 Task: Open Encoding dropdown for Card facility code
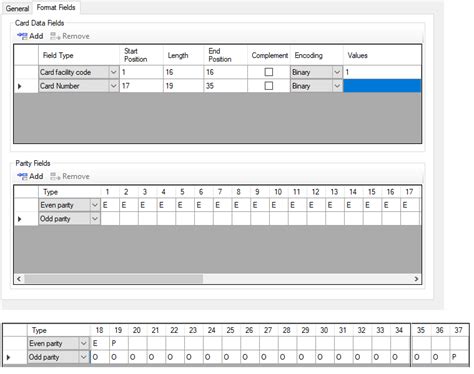[x=337, y=72]
